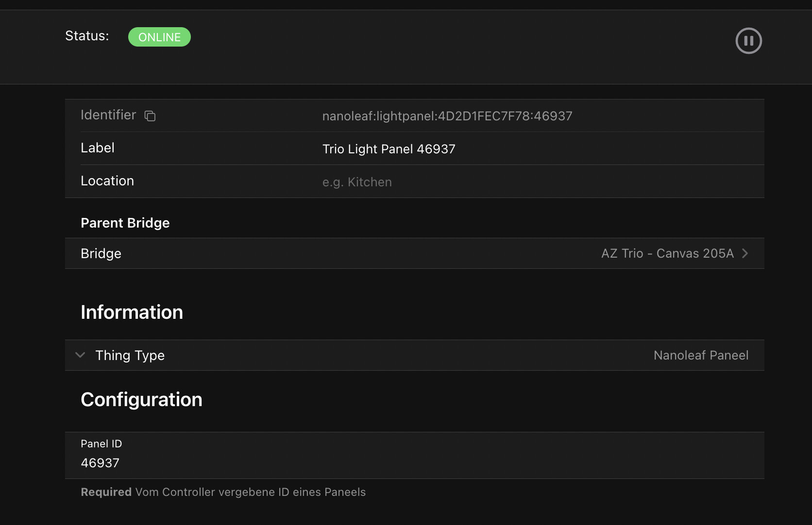Edit the Label field Trio Light Panel 46937

point(389,149)
